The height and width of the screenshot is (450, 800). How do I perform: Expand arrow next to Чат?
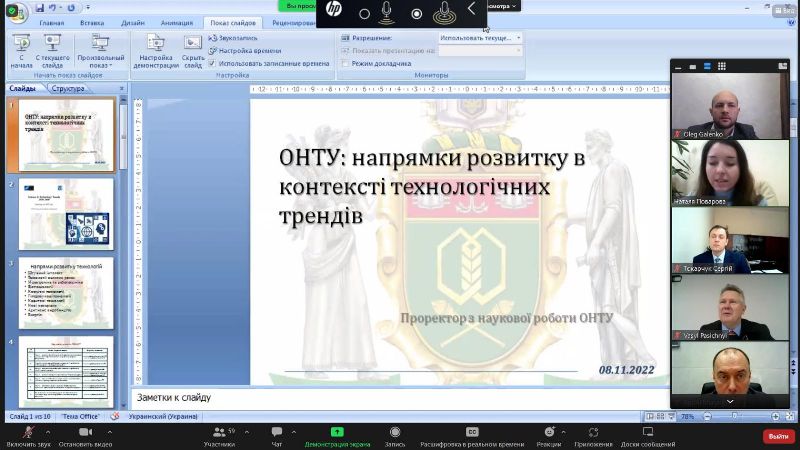coord(294,432)
